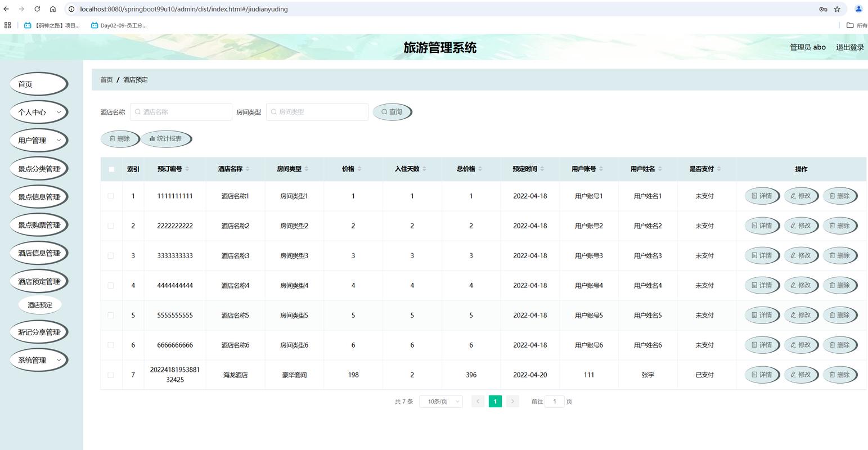Click the 房间类型 search input field
This screenshot has height=450, width=868.
(317, 111)
